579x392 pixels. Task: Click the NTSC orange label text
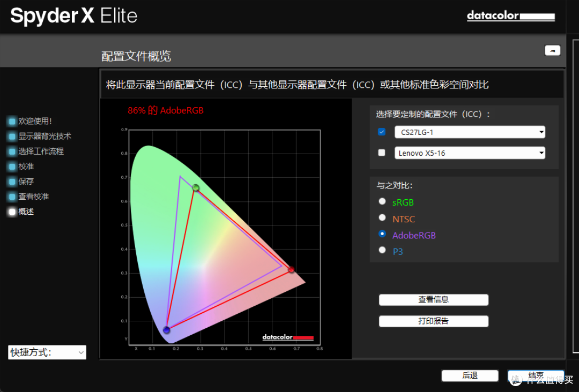(x=404, y=219)
